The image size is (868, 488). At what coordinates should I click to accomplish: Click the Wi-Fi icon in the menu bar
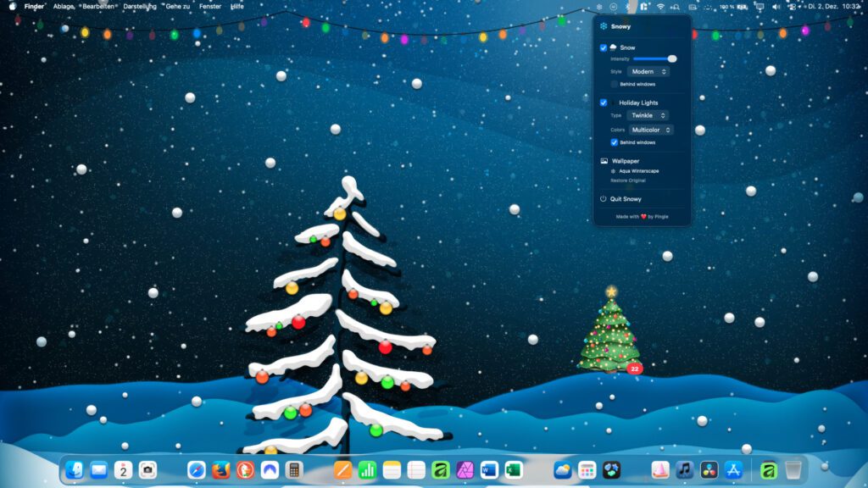click(661, 6)
